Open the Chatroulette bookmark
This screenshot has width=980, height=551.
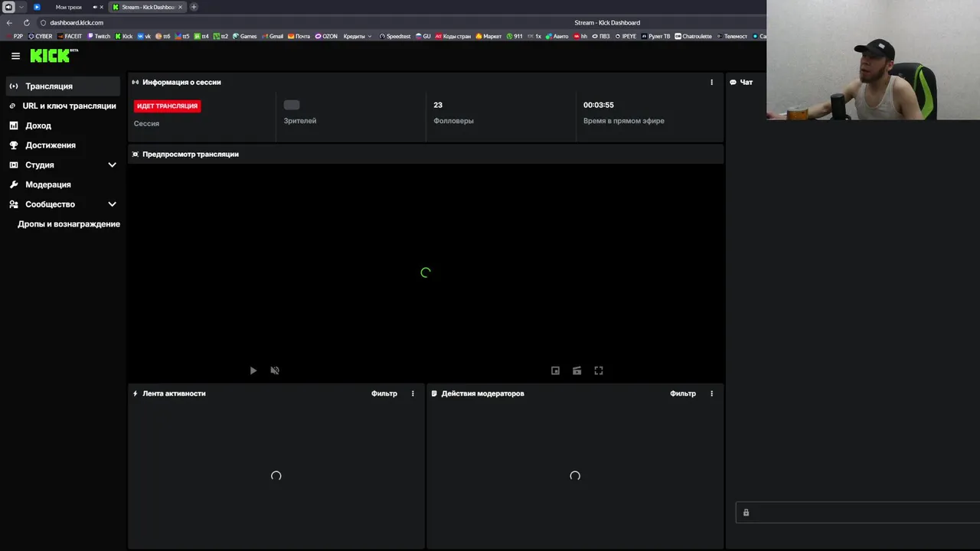coord(693,36)
